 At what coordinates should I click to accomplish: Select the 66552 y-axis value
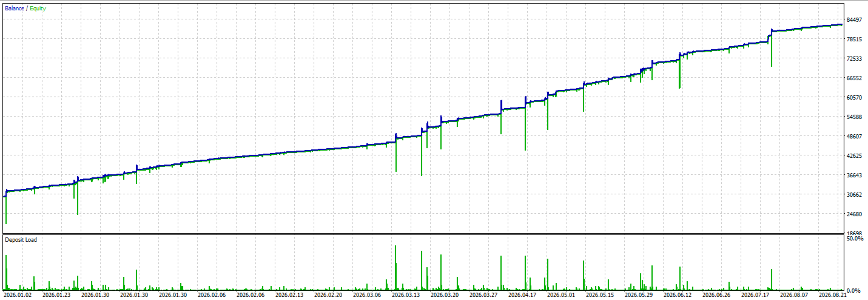point(855,78)
